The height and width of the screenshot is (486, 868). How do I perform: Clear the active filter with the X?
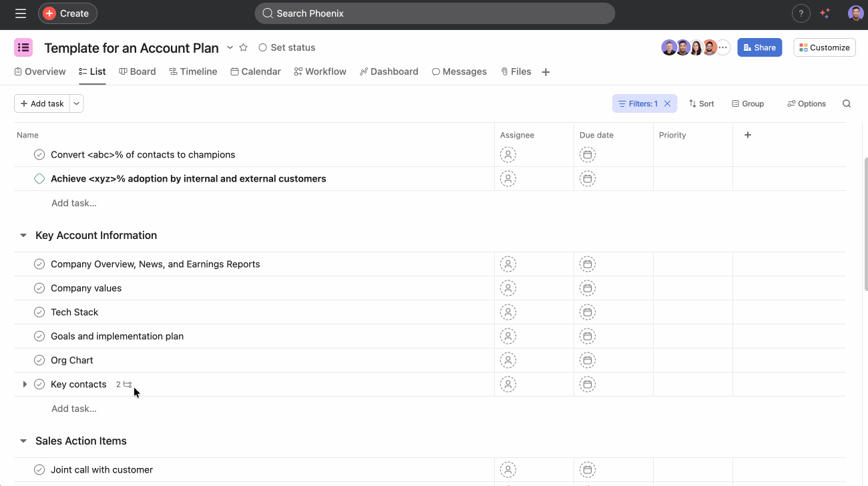(x=667, y=103)
